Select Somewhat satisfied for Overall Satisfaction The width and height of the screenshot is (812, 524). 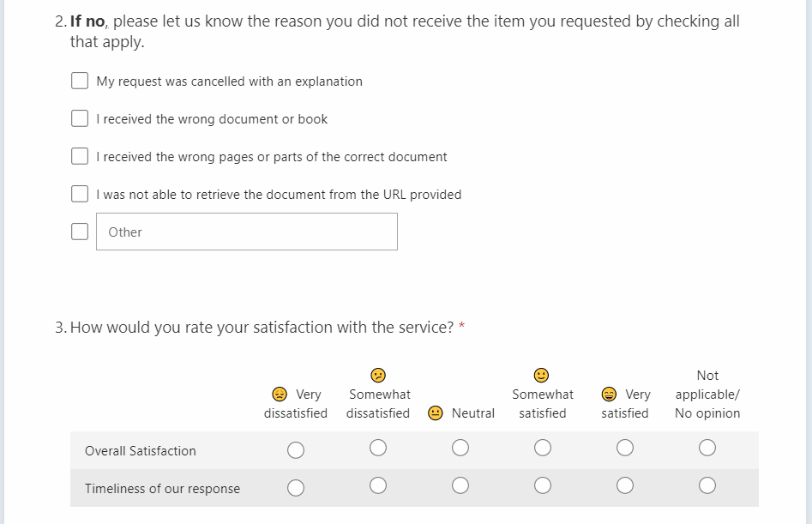pos(543,448)
